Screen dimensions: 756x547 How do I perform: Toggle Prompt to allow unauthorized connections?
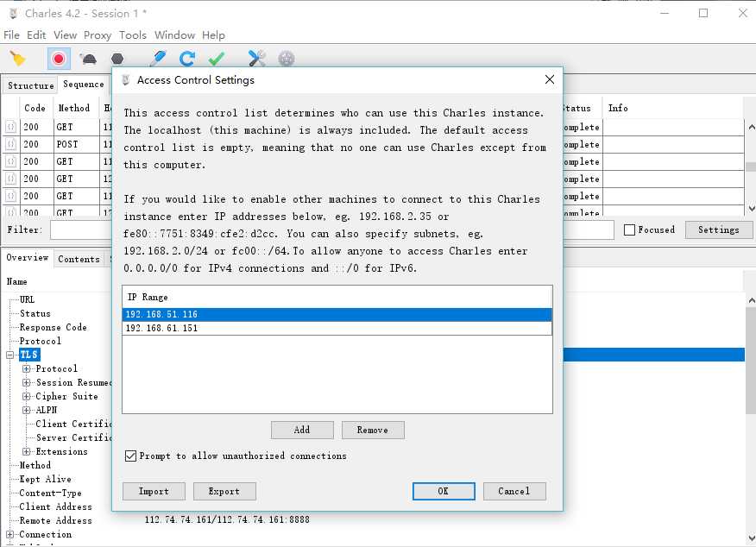click(130, 456)
